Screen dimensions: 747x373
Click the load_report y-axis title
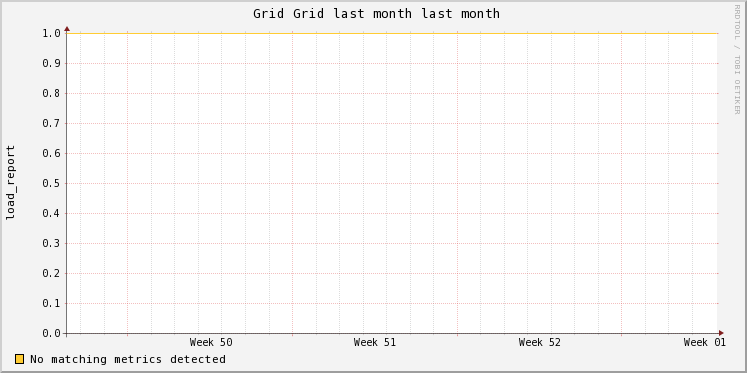click(x=10, y=182)
